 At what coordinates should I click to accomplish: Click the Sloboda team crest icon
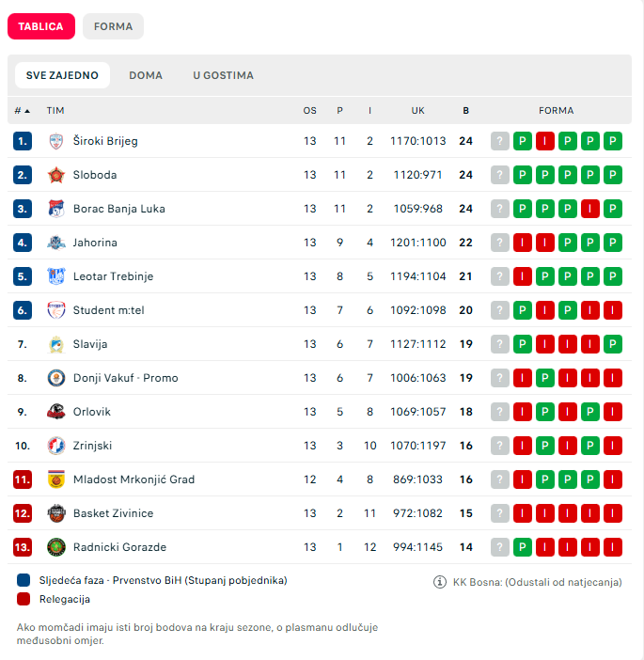(55, 175)
